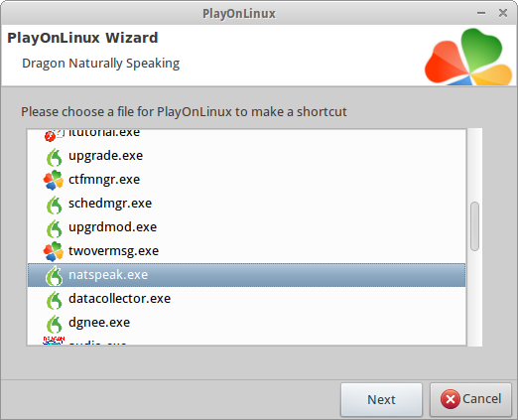
Task: Click the clover icon beside twovermsg.exe
Action: tap(54, 251)
